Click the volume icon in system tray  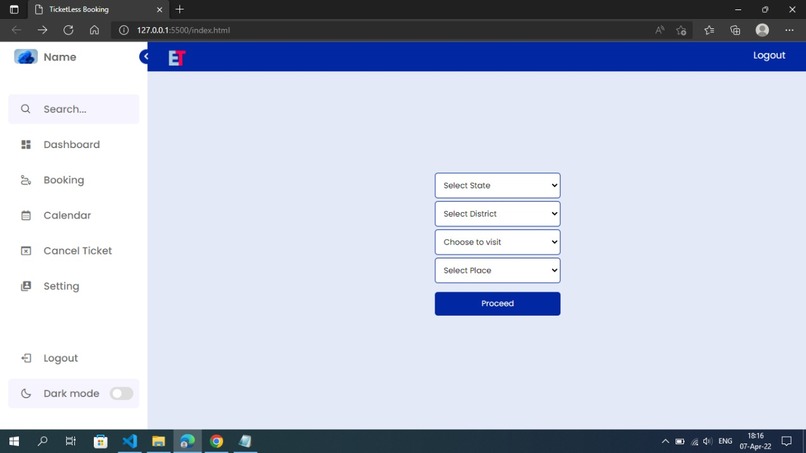pyautogui.click(x=708, y=441)
